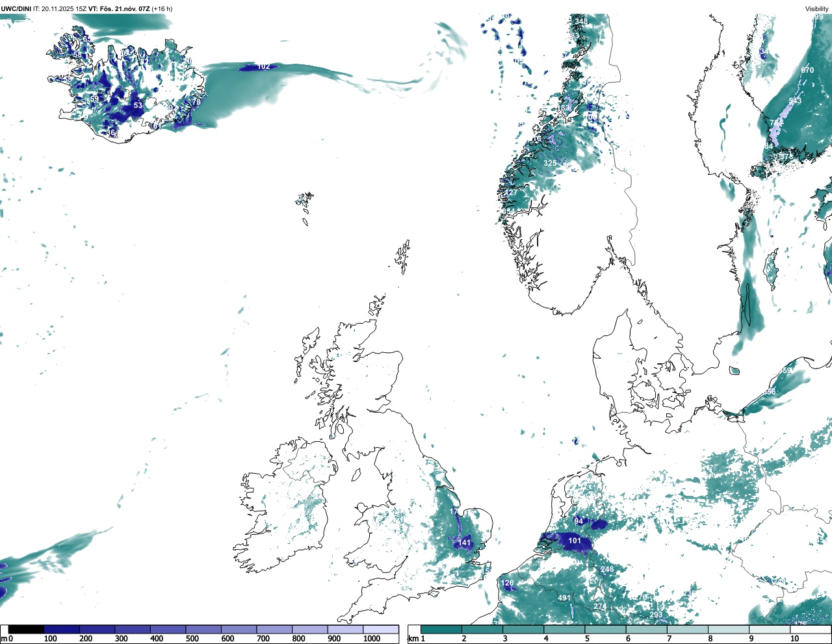Click the 'km' unit label of kilometre legend
Viewport: 832px width, 644px height.
coord(412,639)
